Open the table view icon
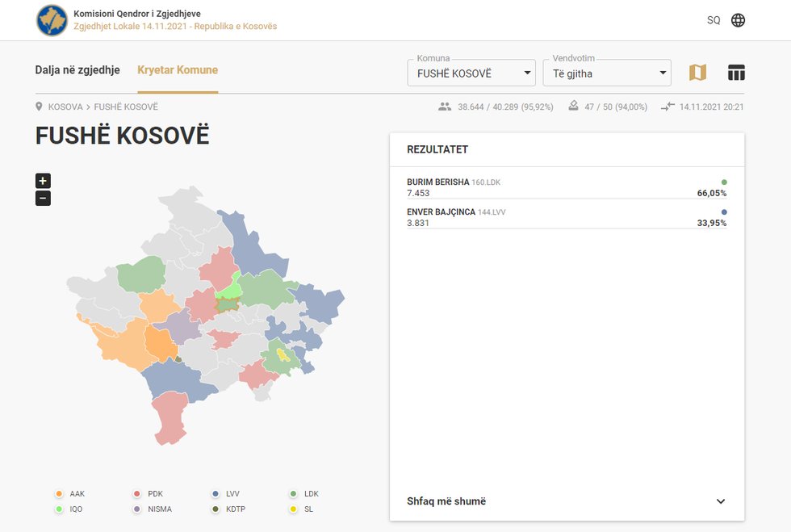Viewport: 791px width, 532px height. (736, 72)
